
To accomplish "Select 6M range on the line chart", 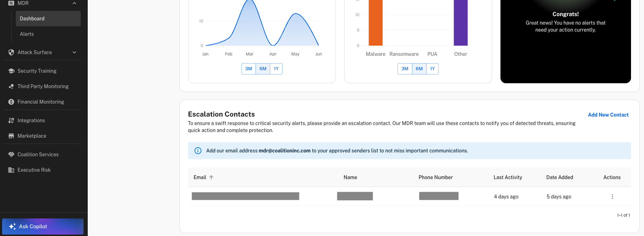I will click(263, 69).
